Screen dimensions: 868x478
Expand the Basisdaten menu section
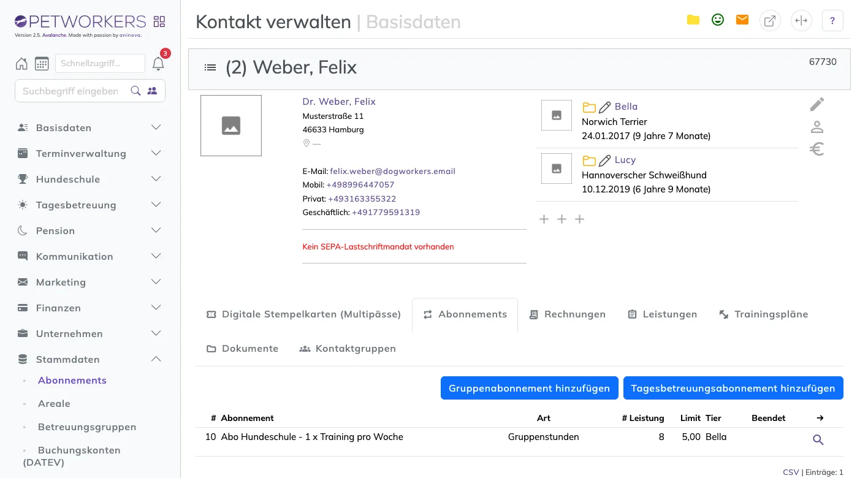point(90,127)
